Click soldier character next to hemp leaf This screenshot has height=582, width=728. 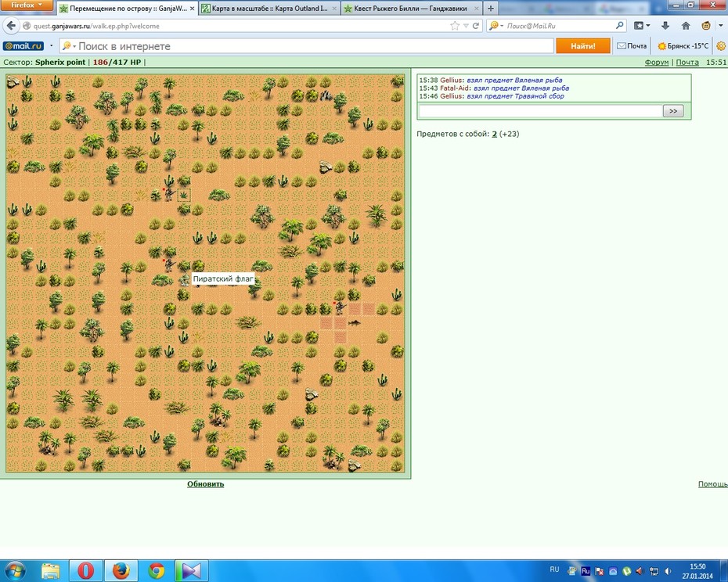coord(169,194)
